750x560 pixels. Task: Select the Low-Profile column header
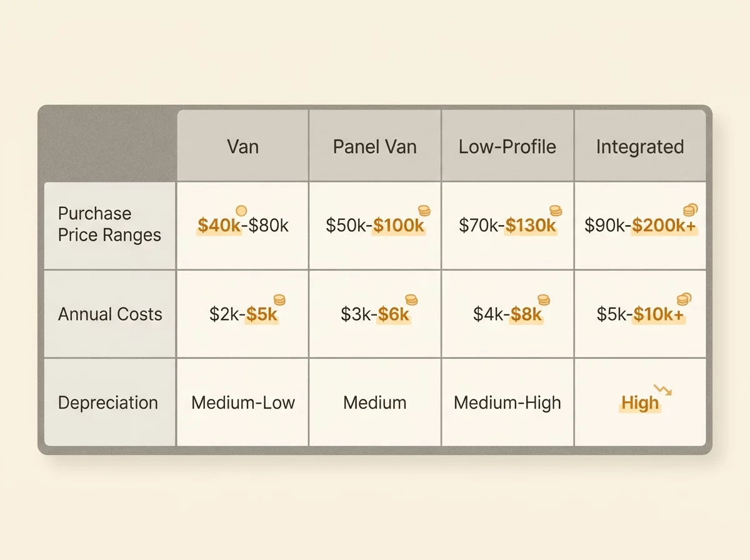point(507,147)
